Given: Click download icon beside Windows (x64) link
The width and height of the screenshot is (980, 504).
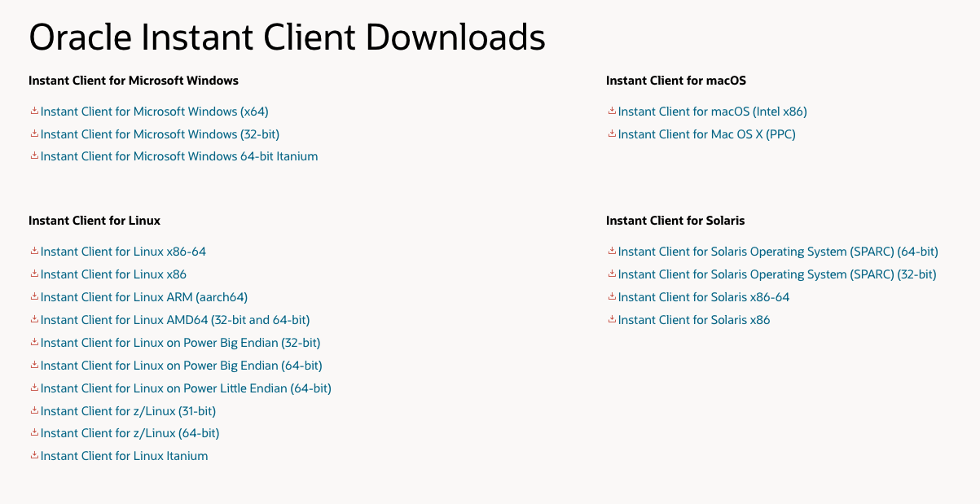Looking at the screenshot, I should (34, 111).
